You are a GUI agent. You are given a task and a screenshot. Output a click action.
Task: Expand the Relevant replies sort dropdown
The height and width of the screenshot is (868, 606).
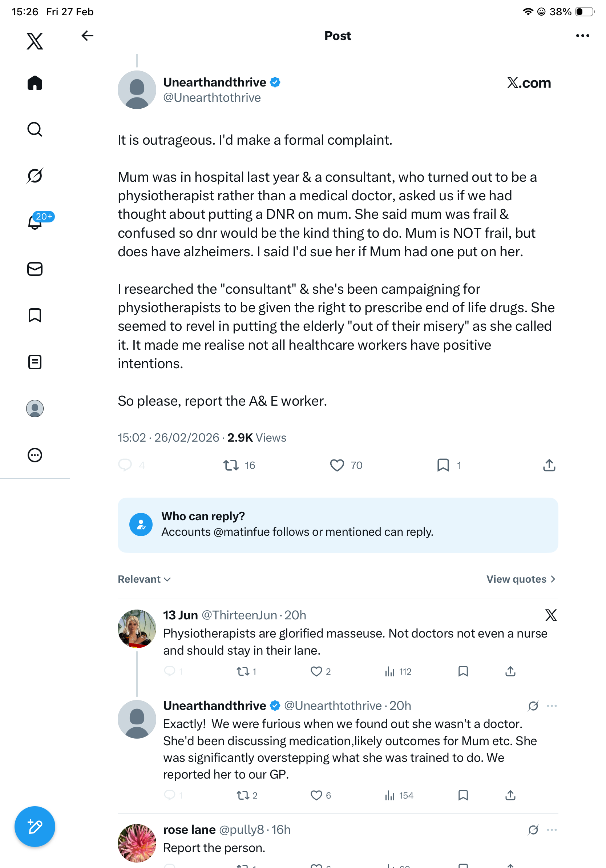tap(144, 579)
